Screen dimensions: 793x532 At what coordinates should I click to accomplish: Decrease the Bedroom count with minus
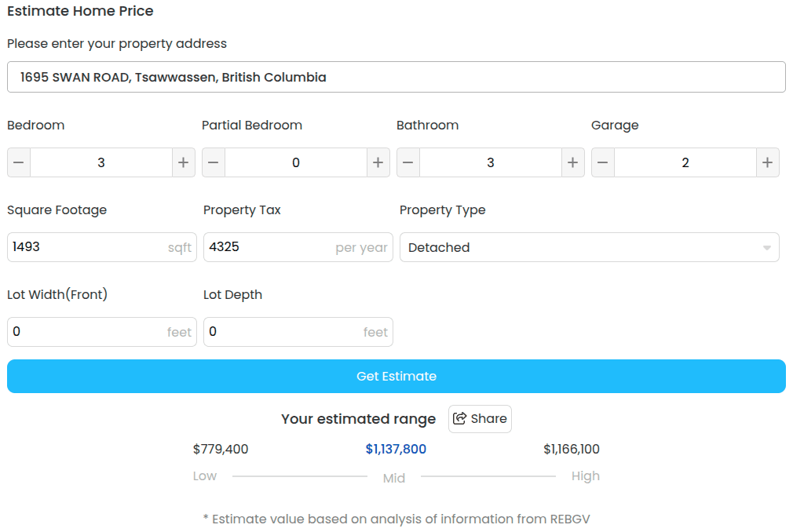pyautogui.click(x=19, y=162)
